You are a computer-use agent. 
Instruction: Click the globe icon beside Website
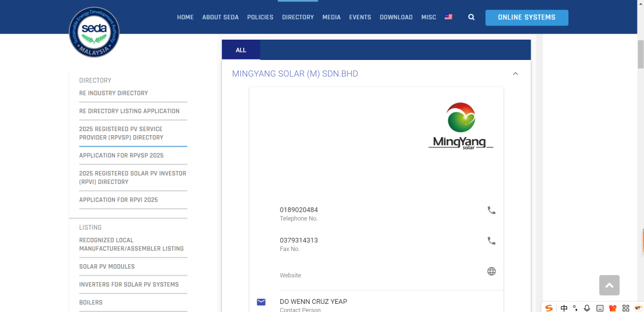click(491, 271)
